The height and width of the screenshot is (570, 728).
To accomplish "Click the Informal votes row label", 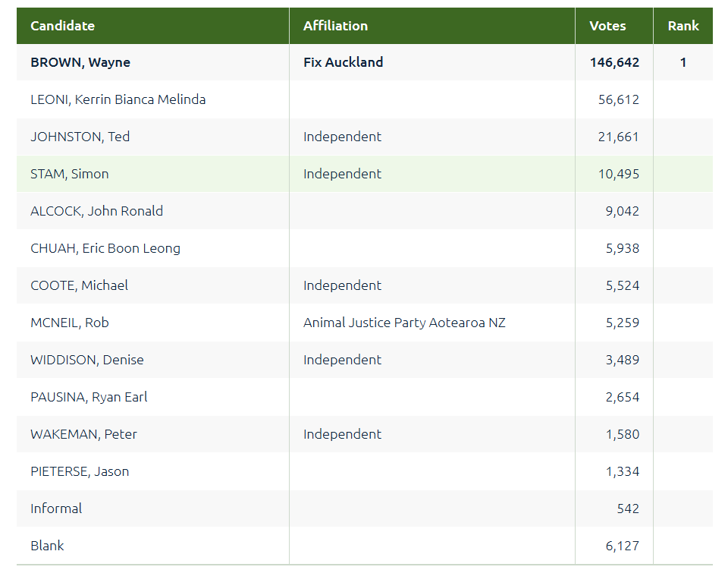I will click(x=56, y=509).
